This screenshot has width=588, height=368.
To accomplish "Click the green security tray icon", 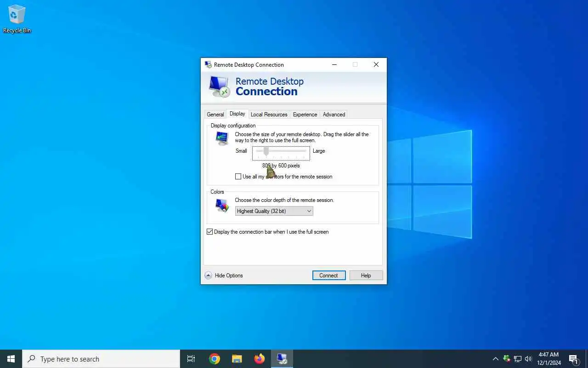I will [507, 359].
